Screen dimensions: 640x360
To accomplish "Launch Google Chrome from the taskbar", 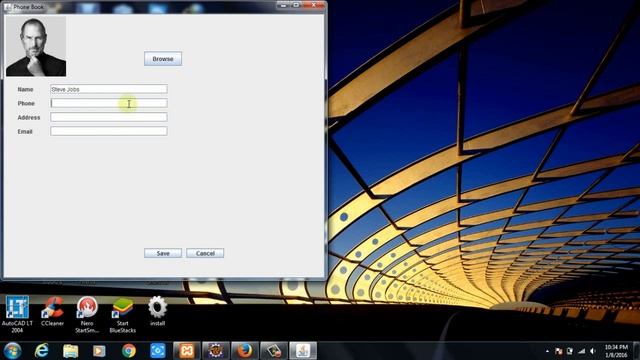I will pos(129,351).
